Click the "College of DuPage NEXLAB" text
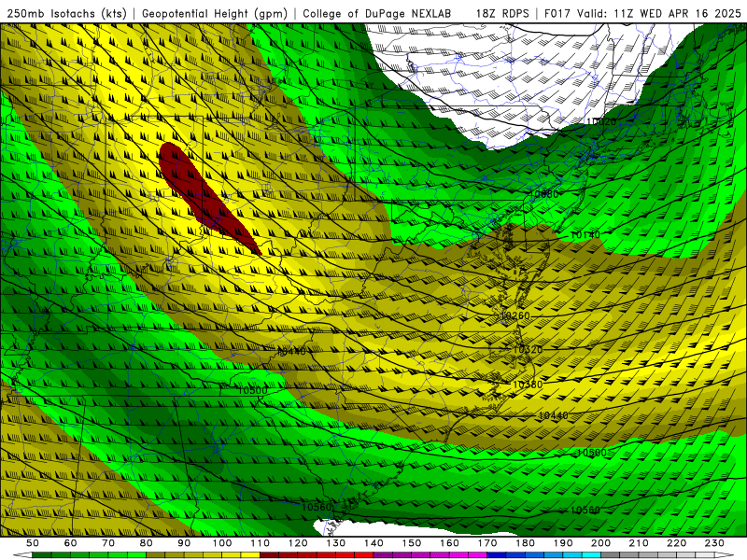The width and height of the screenshot is (747, 560). [377, 13]
